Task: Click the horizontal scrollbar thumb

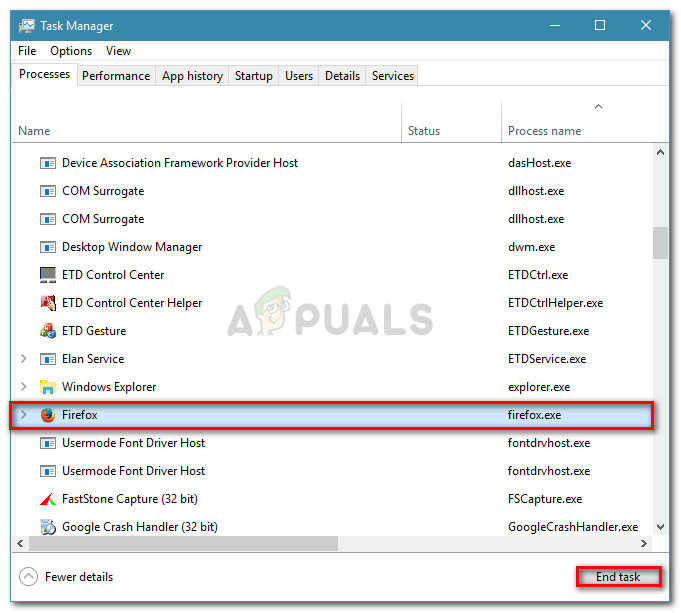Action: [x=183, y=543]
